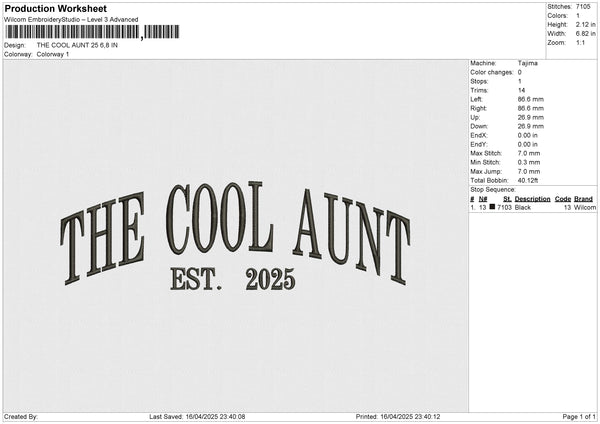Viewport: 600px width, 424px height.
Task: Click the EST. 2025 embroidered text
Action: (x=233, y=279)
